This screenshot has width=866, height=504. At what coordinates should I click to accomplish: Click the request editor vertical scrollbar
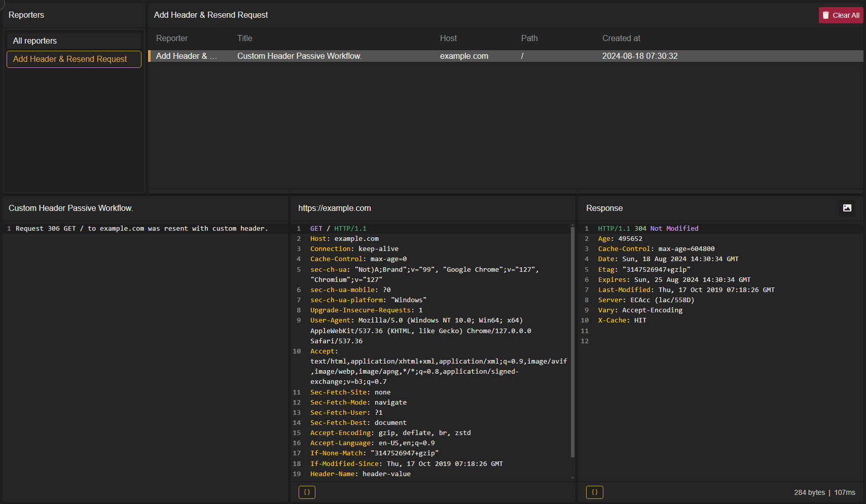tap(572, 342)
